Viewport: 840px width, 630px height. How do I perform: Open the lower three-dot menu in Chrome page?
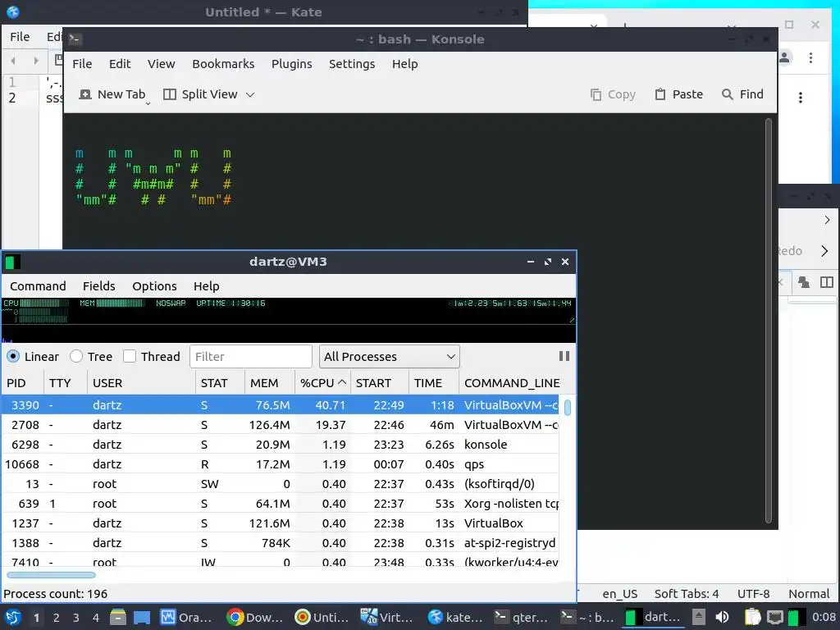coord(801,98)
